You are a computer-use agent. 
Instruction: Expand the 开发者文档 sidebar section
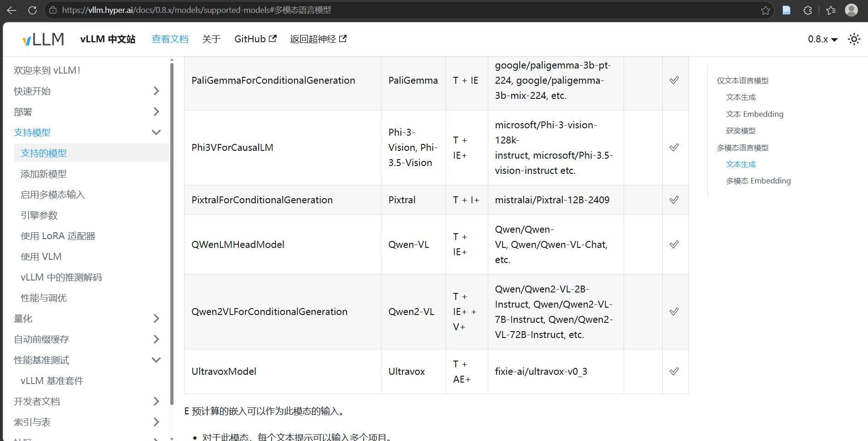(156, 401)
